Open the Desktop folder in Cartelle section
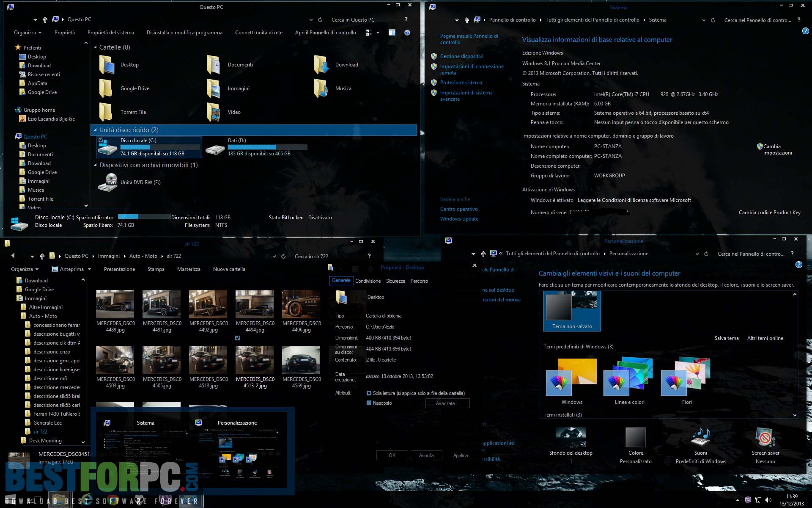 pos(118,65)
